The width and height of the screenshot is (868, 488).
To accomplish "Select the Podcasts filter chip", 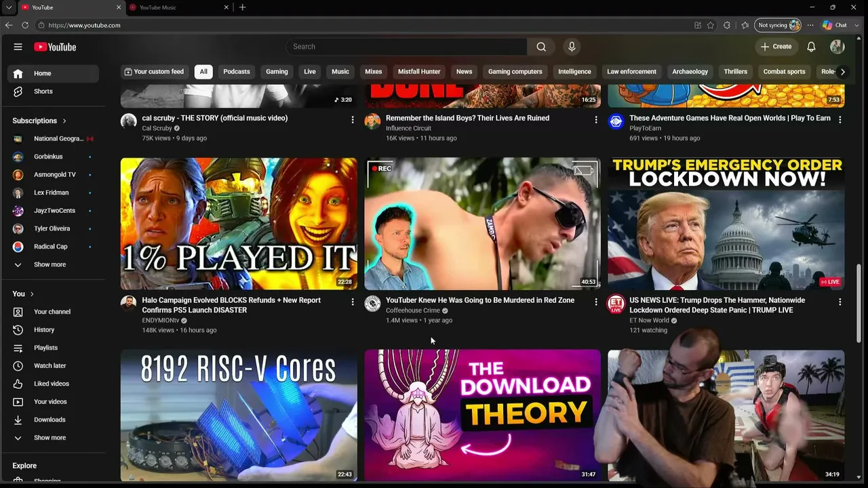I will click(237, 72).
